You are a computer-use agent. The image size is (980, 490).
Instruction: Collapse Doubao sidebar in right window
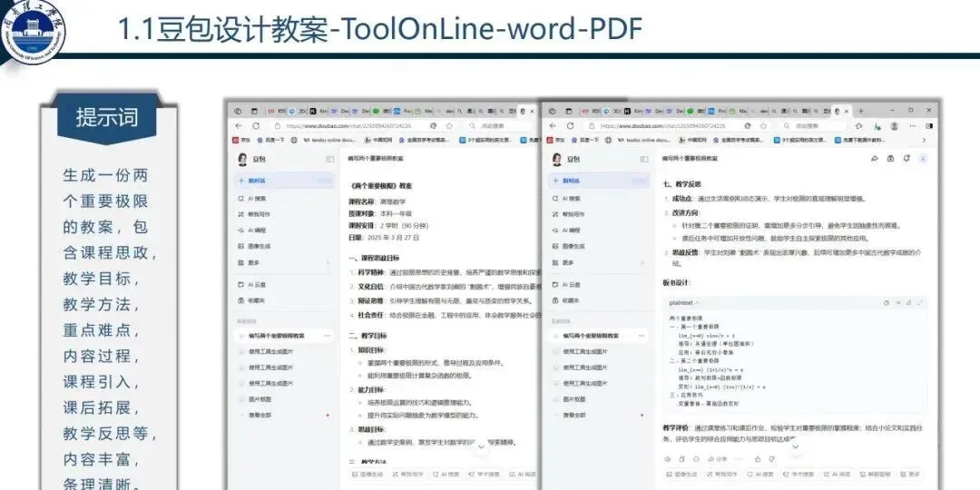click(x=643, y=160)
